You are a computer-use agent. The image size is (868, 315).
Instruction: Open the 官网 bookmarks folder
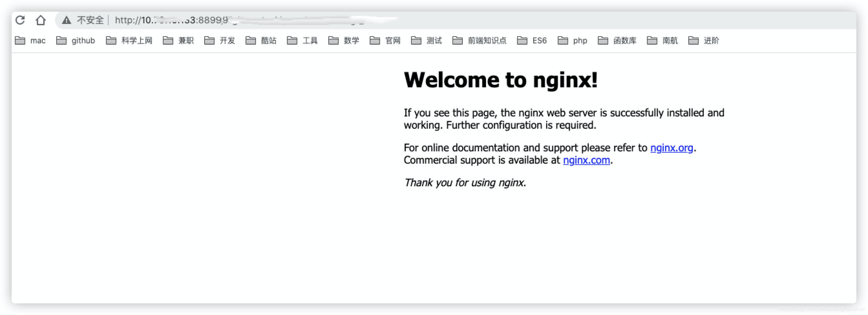[385, 40]
